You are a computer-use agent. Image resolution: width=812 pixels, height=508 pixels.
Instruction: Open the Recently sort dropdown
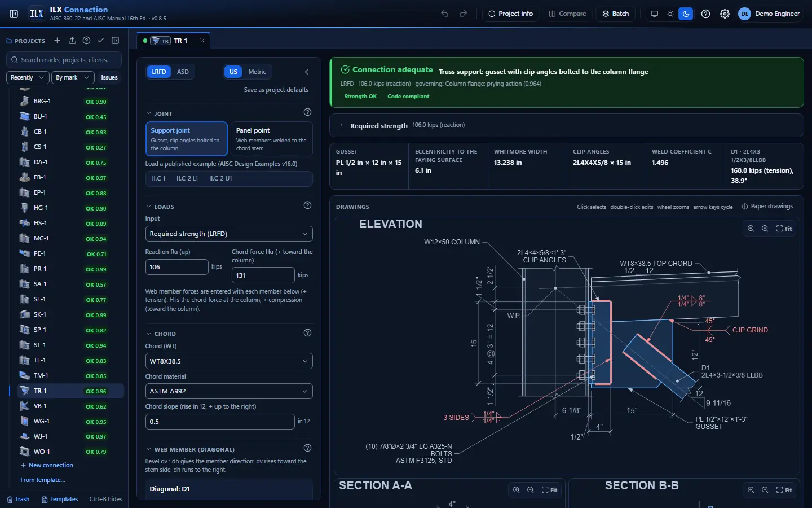coord(28,77)
